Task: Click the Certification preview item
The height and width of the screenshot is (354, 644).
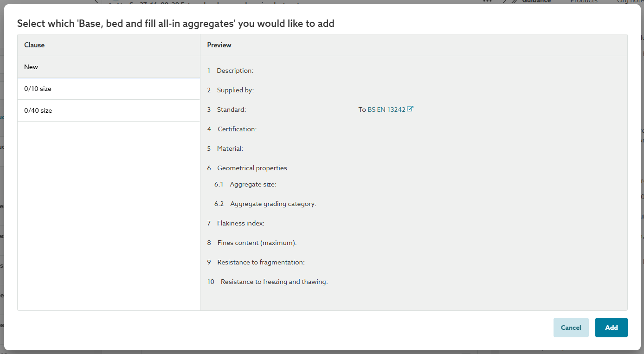Action: point(237,129)
